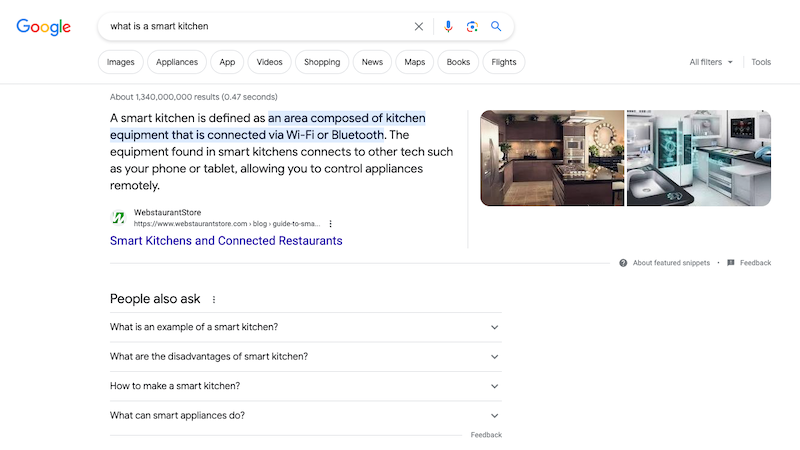Click the WebstaurantStore favicon
This screenshot has height=450, width=800.
click(118, 218)
